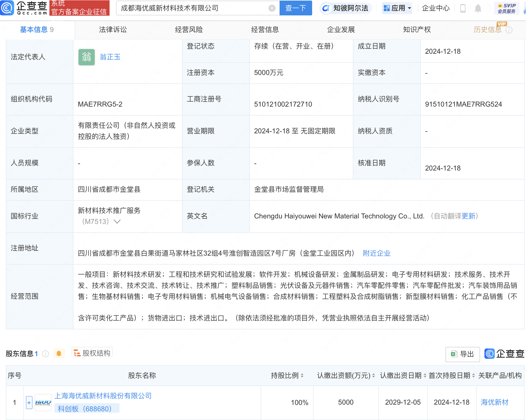This screenshot has width=526, height=420.
Task: Select 工商注册号 value 510121002172710
Action: coord(283,104)
